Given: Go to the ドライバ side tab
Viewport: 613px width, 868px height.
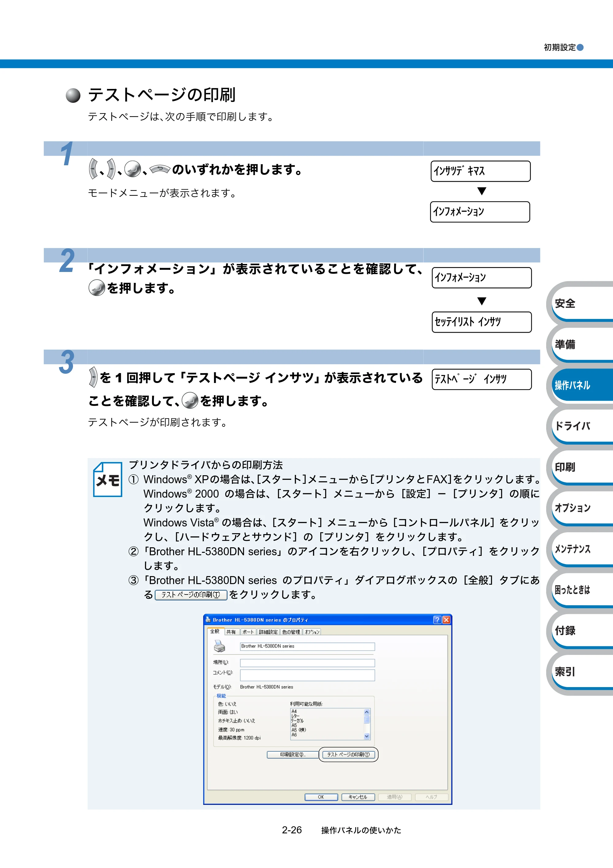Looking at the screenshot, I should pos(582,426).
